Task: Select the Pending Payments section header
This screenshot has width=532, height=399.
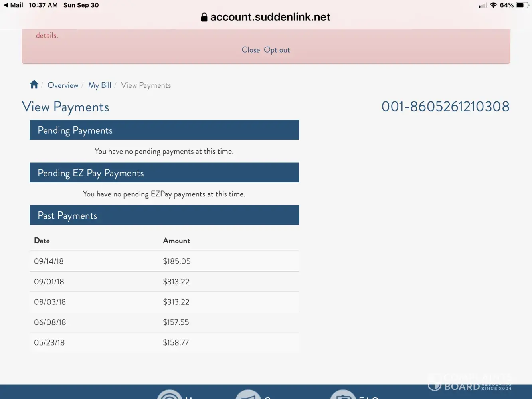Action: tap(164, 130)
